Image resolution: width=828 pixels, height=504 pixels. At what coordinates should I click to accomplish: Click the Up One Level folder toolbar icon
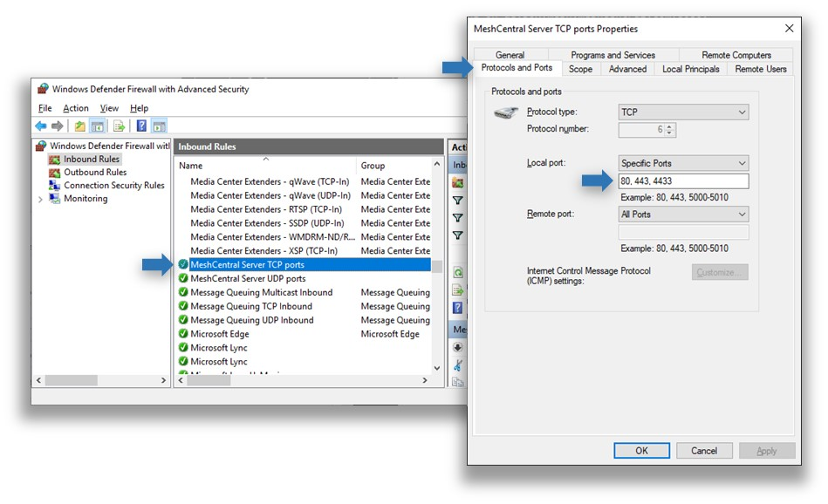tap(79, 126)
